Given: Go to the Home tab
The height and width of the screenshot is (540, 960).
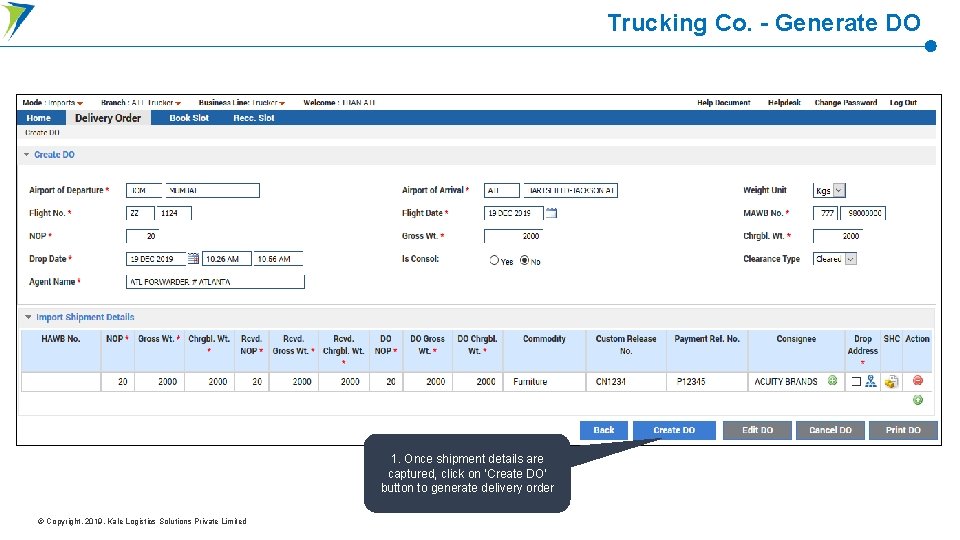Looking at the screenshot, I should pos(39,118).
